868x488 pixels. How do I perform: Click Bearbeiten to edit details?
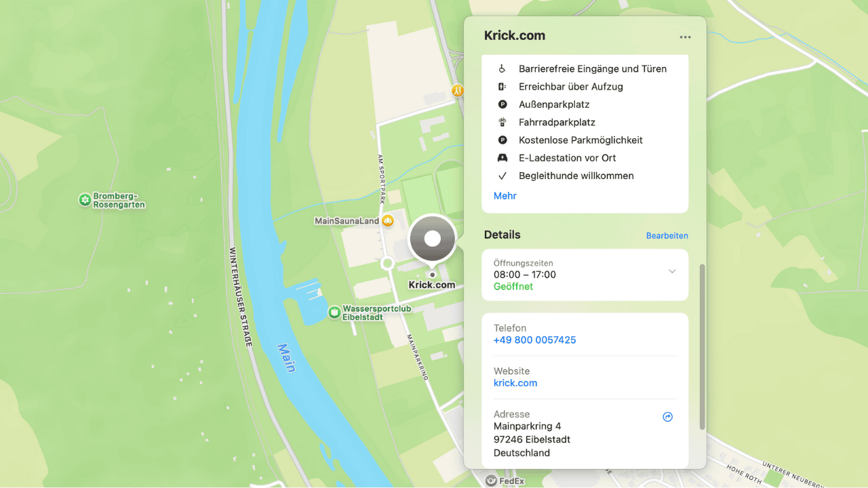coord(667,236)
